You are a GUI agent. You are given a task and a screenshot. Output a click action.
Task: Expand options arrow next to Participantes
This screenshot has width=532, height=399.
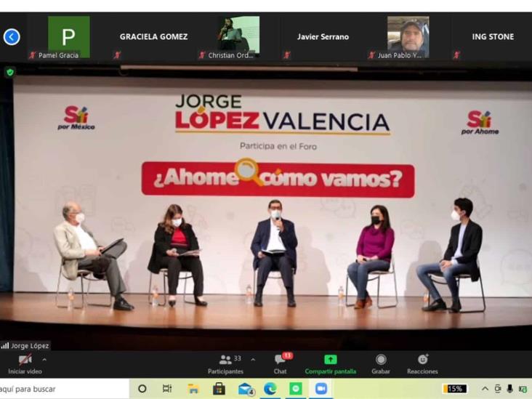coord(253,359)
